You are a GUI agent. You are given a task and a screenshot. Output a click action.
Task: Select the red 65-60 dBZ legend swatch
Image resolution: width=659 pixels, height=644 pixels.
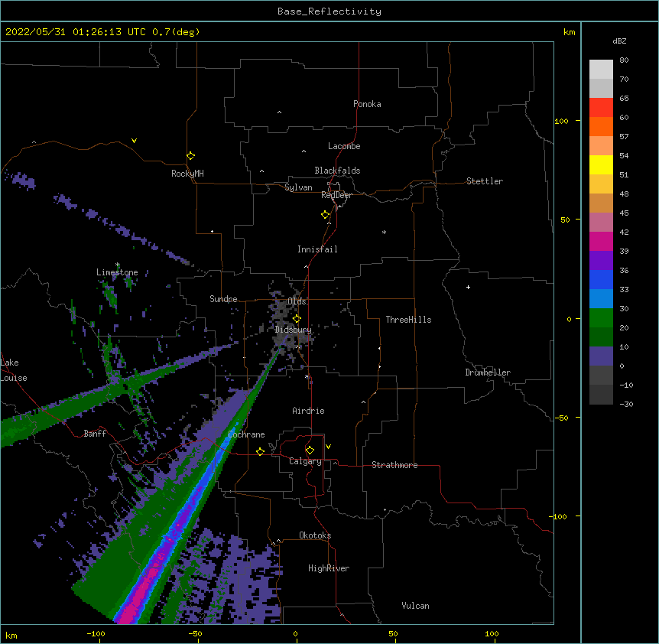(x=601, y=107)
